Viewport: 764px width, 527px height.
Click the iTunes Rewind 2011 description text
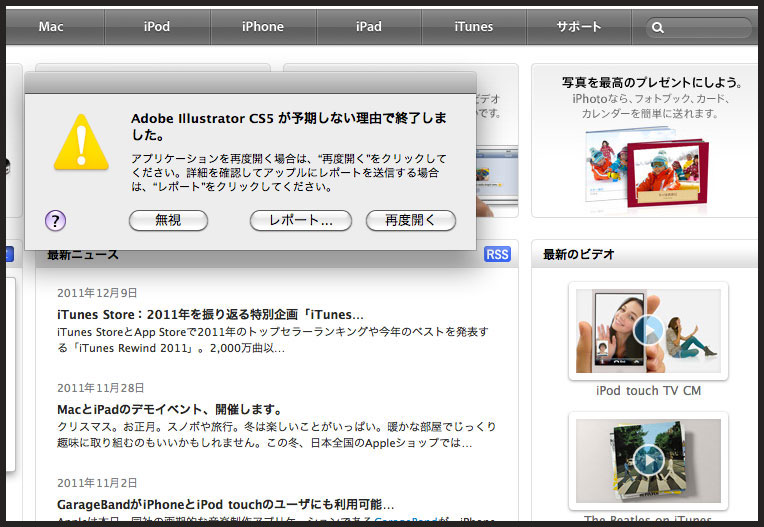click(x=272, y=340)
